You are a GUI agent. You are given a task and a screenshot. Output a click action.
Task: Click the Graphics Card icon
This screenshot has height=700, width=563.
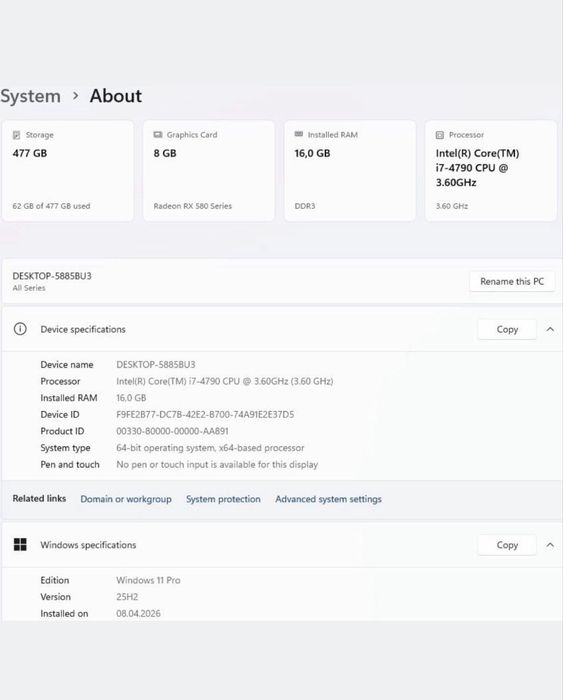(158, 134)
